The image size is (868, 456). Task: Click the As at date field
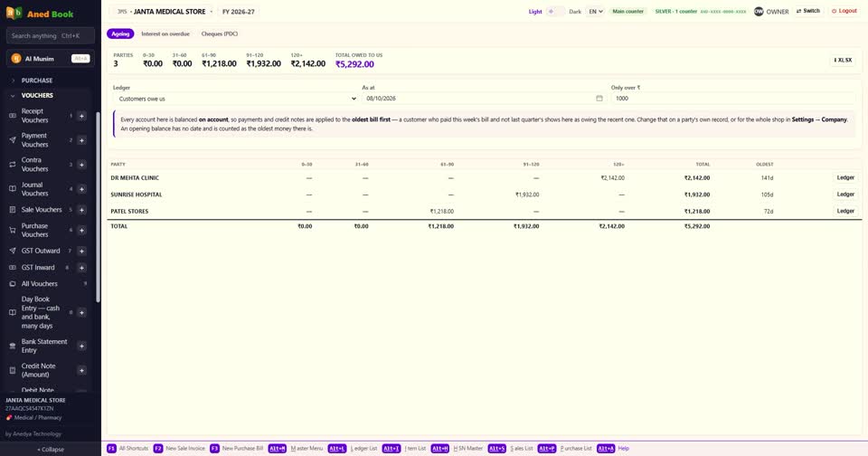[485, 99]
